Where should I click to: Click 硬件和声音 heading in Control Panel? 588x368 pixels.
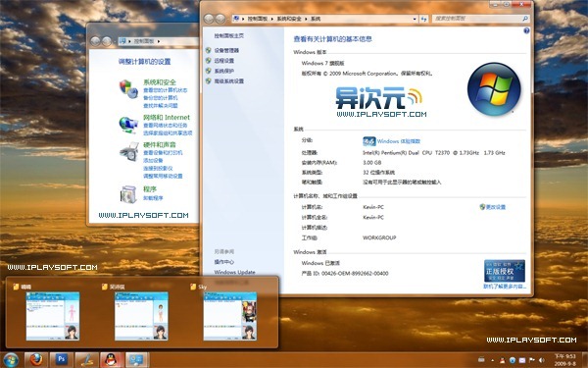[x=160, y=144]
